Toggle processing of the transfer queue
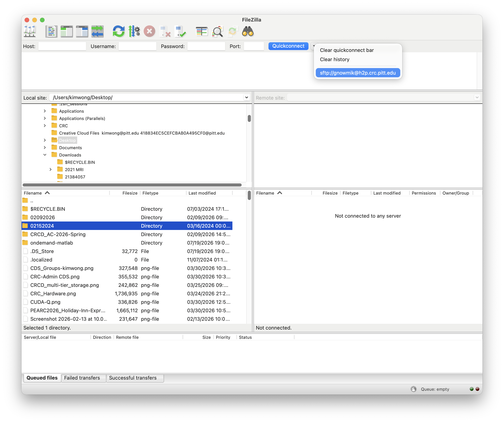504x423 pixels. click(134, 32)
